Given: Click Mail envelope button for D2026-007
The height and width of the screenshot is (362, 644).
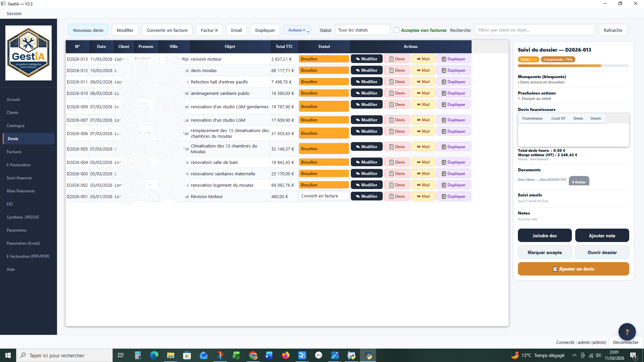Looking at the screenshot, I should click(x=423, y=120).
